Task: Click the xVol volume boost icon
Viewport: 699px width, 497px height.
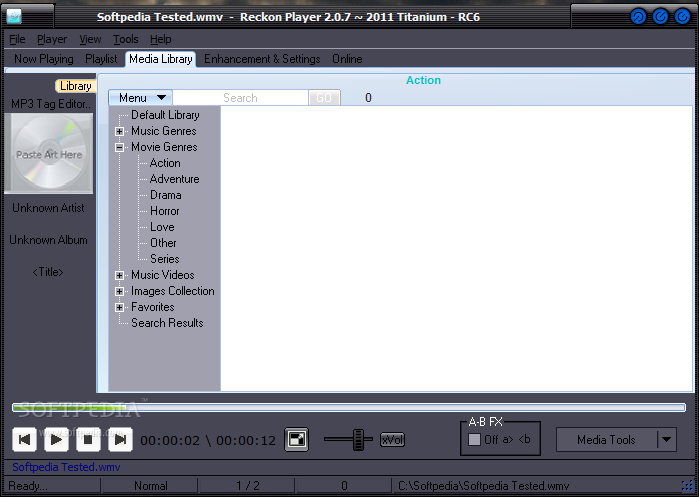Action: click(x=392, y=440)
